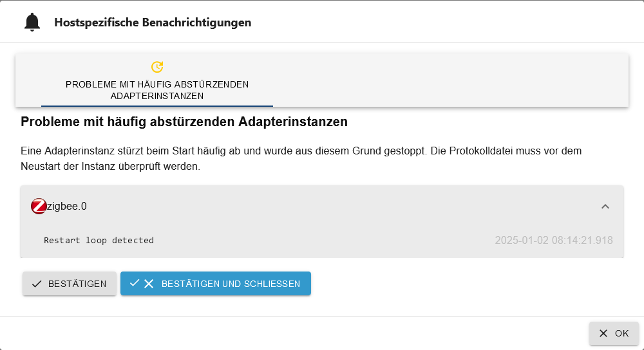Screen dimensions: 644x350
Task: Click the yellow restart-clock icon in the tab
Action: (157, 67)
